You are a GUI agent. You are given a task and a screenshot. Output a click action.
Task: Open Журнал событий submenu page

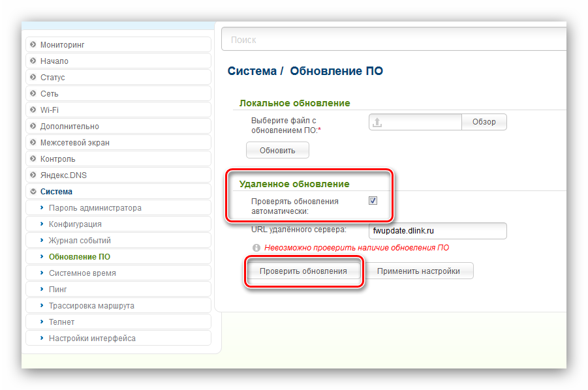coord(118,240)
